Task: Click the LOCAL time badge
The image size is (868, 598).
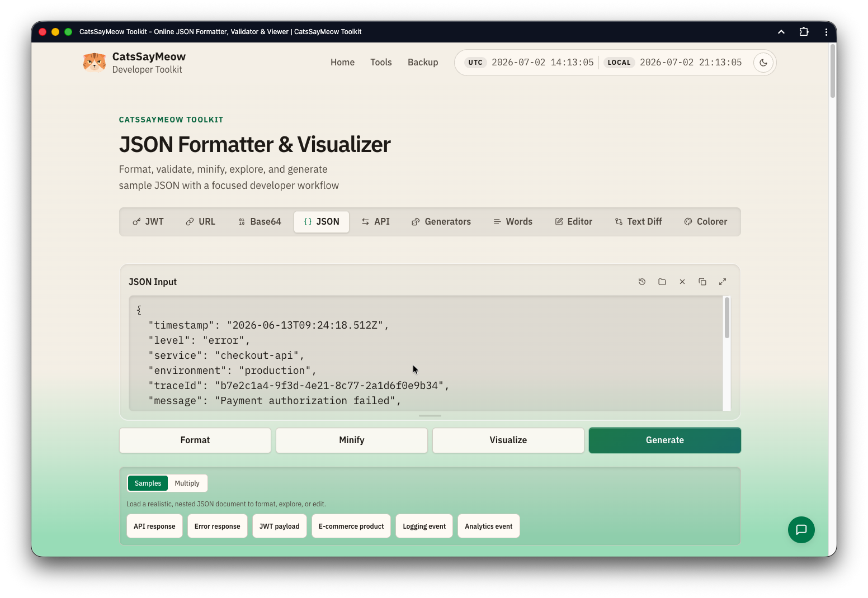Action: coord(619,63)
